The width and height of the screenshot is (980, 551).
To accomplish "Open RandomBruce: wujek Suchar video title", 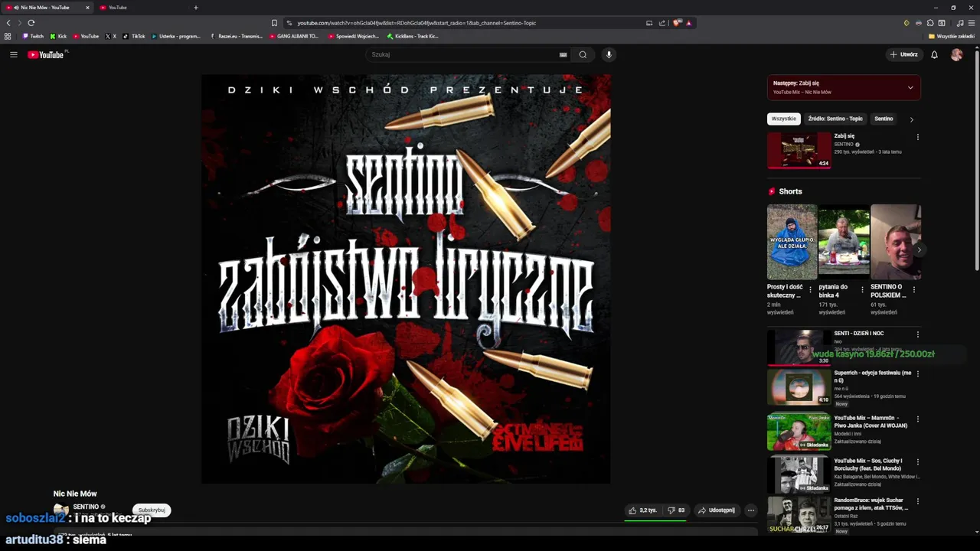I will point(871,504).
